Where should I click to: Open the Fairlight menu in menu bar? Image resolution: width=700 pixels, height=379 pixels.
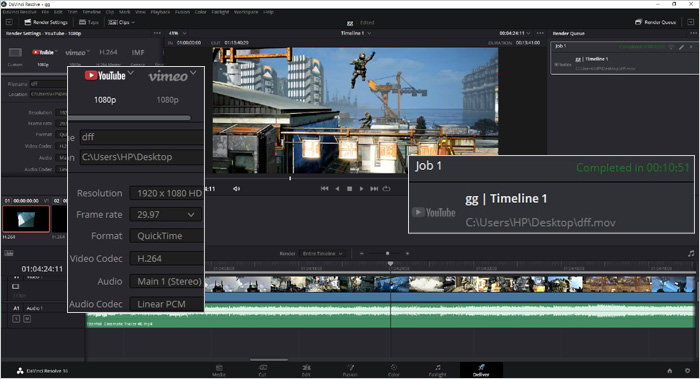(x=220, y=12)
